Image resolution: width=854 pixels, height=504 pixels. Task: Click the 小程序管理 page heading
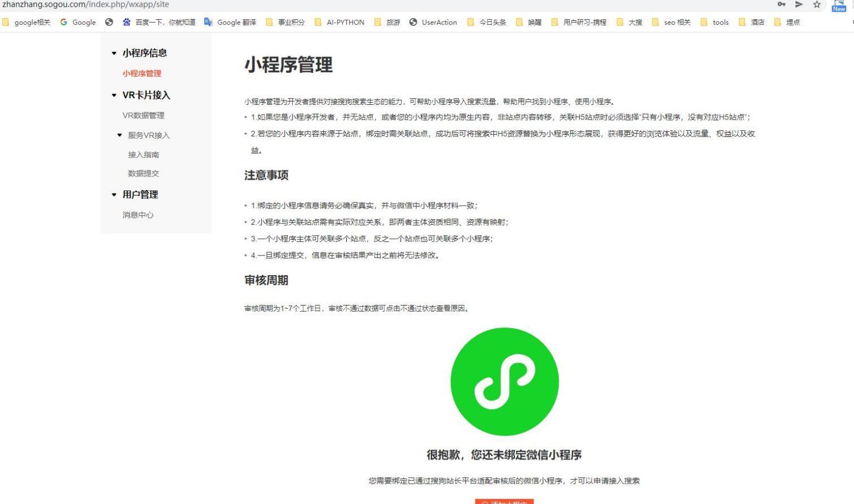tap(288, 65)
